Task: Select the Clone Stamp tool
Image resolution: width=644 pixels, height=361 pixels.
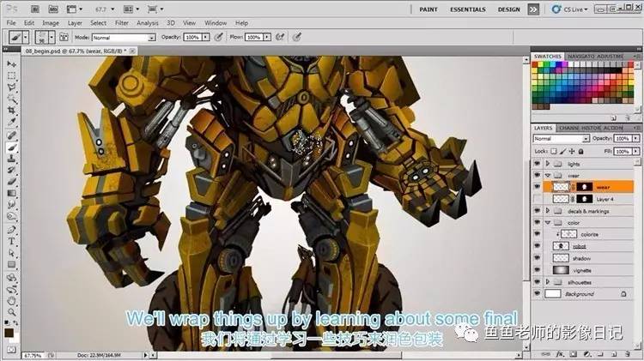Action: [11, 159]
